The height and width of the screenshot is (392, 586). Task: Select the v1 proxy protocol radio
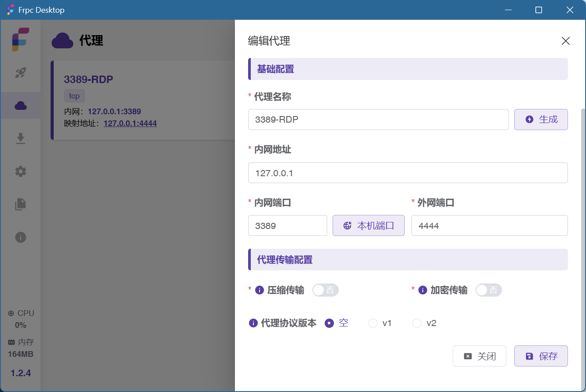pyautogui.click(x=373, y=323)
